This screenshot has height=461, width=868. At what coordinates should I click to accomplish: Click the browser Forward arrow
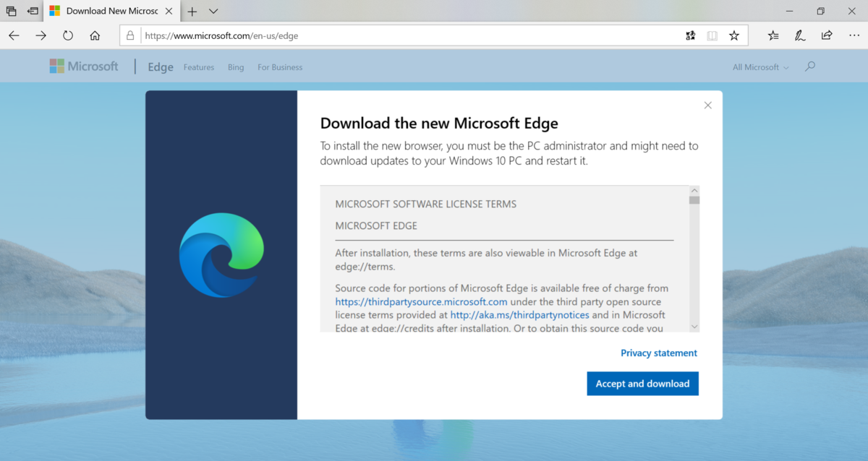(x=41, y=35)
